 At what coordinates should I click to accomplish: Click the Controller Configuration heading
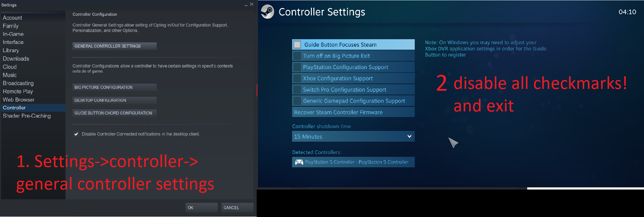tap(95, 14)
